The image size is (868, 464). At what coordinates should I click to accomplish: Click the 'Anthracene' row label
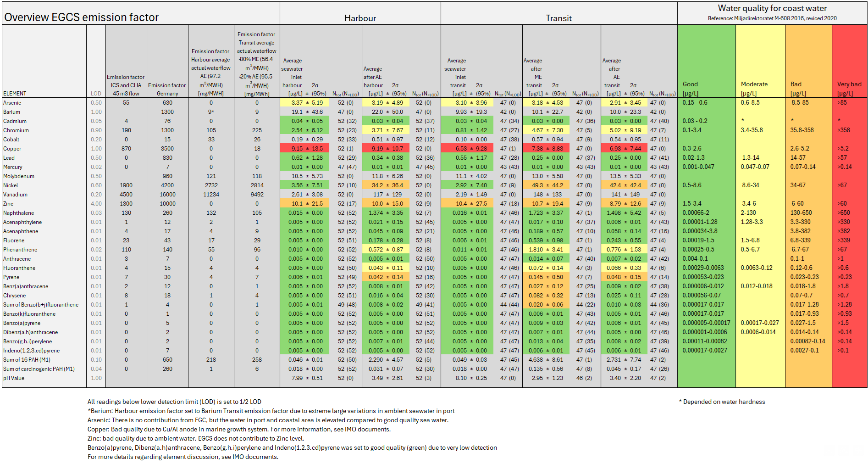coord(17,259)
